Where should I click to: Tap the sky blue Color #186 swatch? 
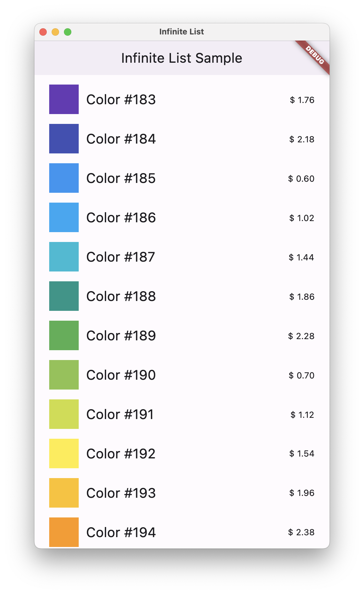[64, 217]
